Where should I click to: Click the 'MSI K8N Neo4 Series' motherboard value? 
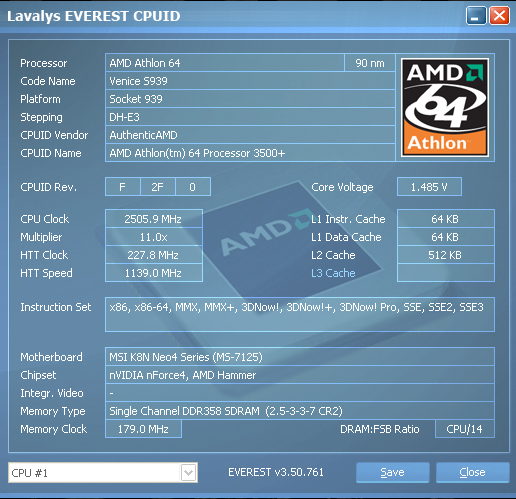(300, 357)
